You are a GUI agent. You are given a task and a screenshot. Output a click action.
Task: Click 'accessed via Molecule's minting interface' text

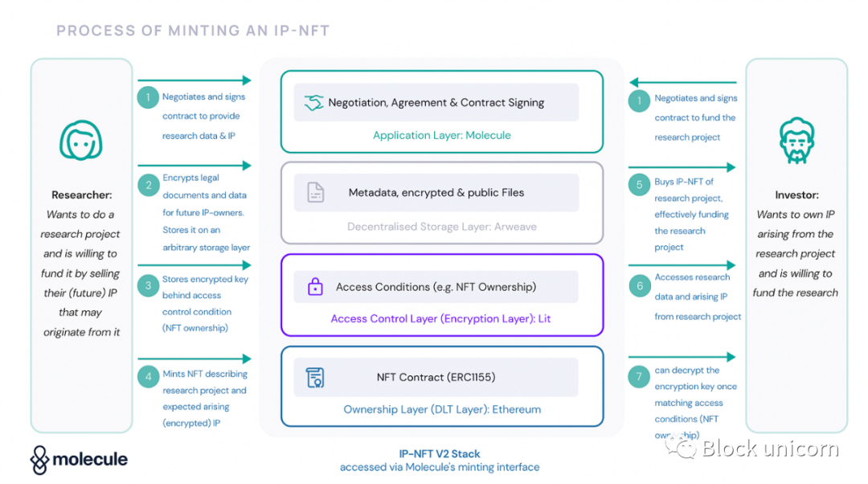[440, 467]
